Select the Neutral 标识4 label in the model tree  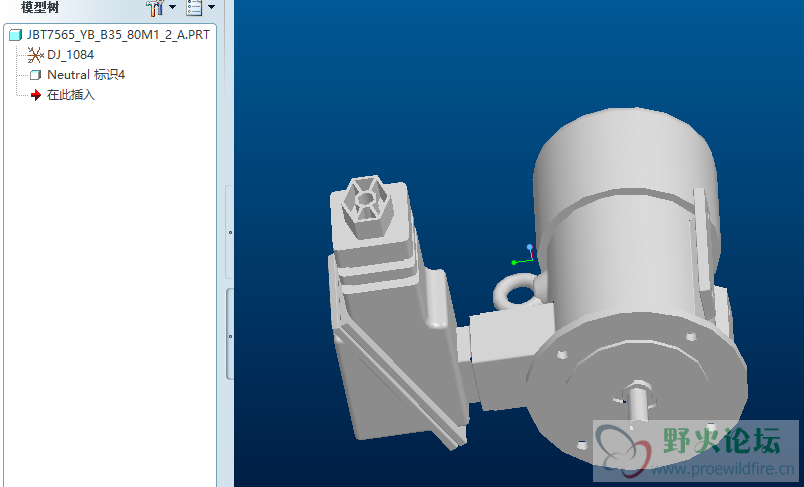(x=86, y=75)
